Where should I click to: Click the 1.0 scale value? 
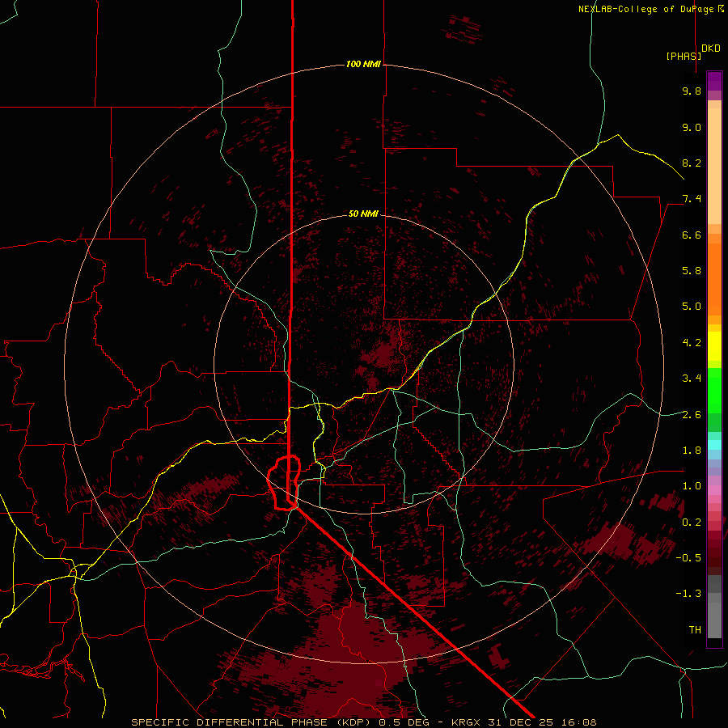692,486
